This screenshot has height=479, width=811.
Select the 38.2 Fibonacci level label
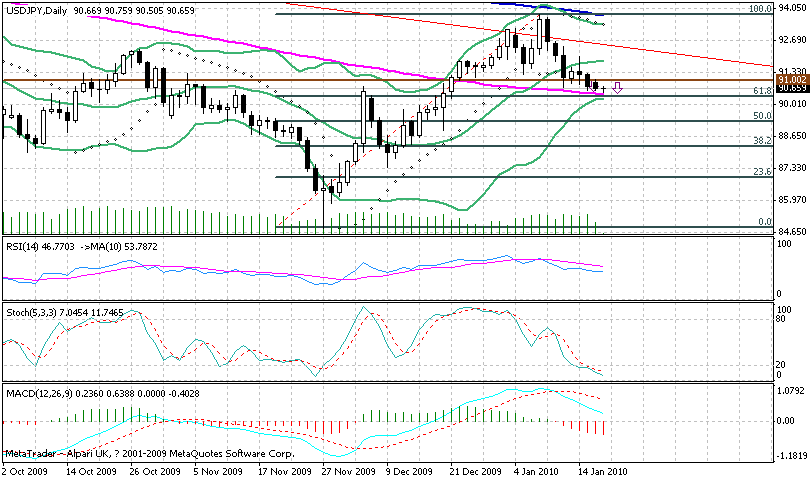(x=762, y=140)
